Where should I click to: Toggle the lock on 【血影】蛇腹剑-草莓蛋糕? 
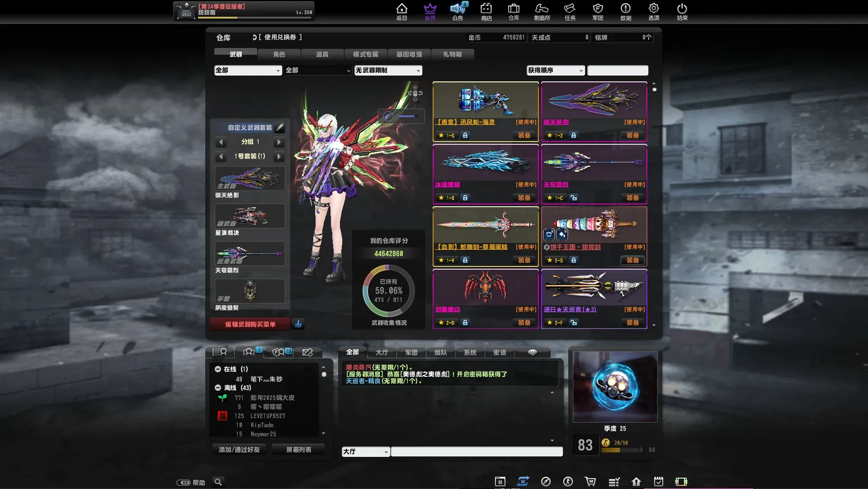(465, 260)
